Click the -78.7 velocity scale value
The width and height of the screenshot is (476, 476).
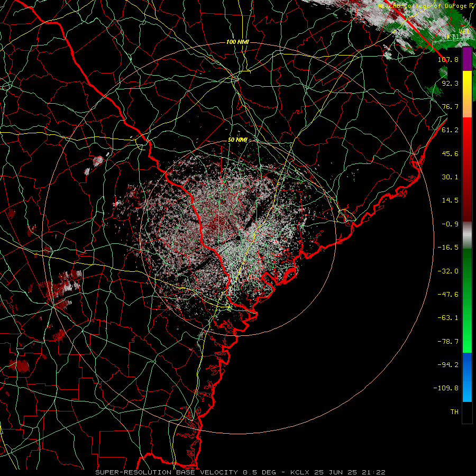[x=448, y=342]
